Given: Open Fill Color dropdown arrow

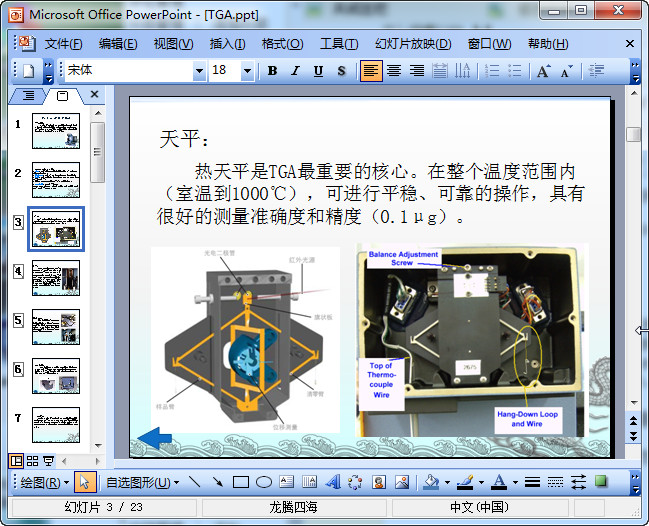Looking at the screenshot, I should pyautogui.click(x=447, y=483).
